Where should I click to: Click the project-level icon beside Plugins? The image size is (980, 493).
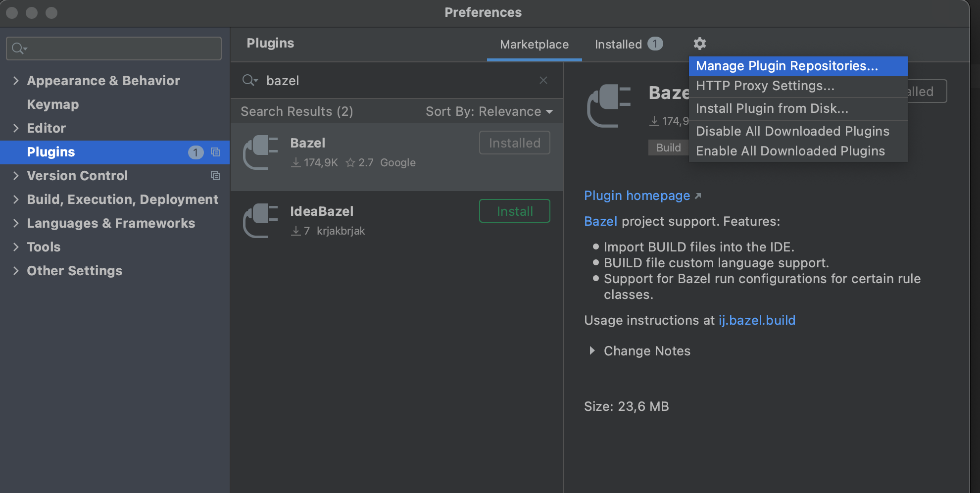pos(215,152)
